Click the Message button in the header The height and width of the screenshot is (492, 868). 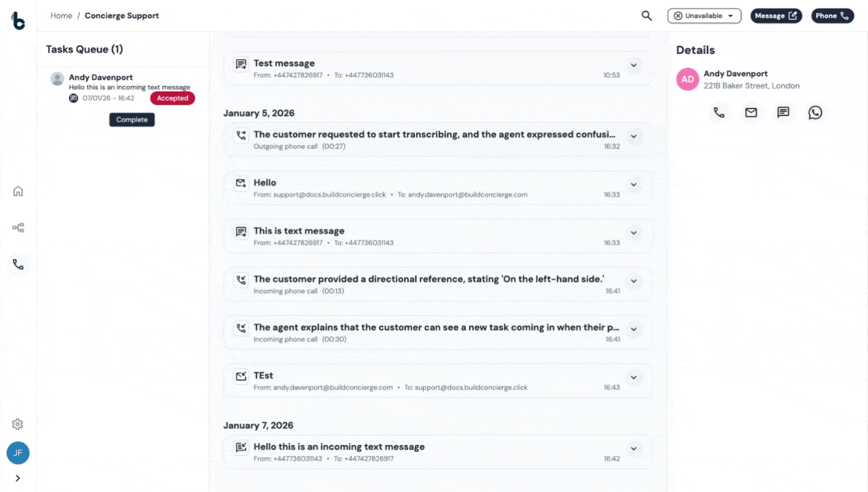click(x=776, y=15)
